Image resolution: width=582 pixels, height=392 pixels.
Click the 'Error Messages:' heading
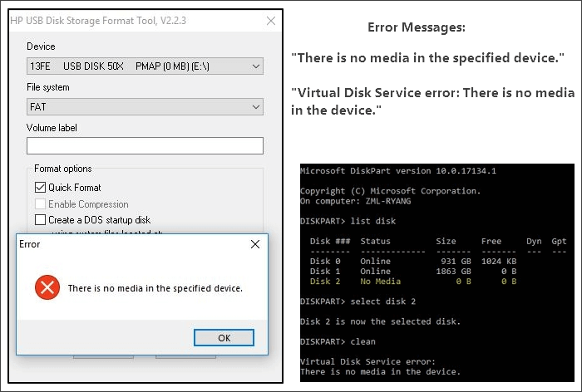tap(417, 28)
